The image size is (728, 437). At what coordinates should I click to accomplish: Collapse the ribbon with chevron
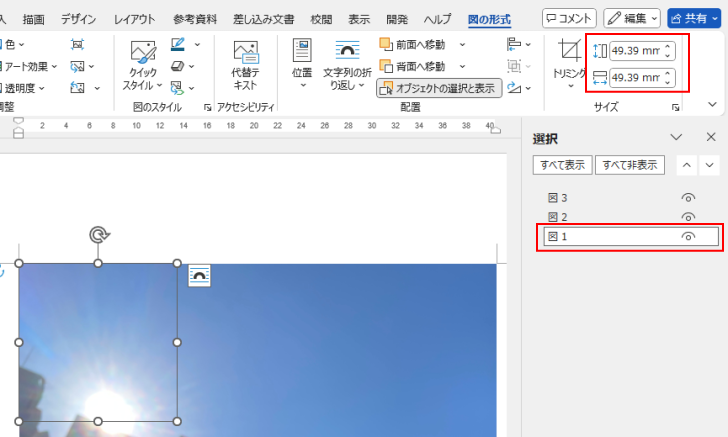(712, 104)
